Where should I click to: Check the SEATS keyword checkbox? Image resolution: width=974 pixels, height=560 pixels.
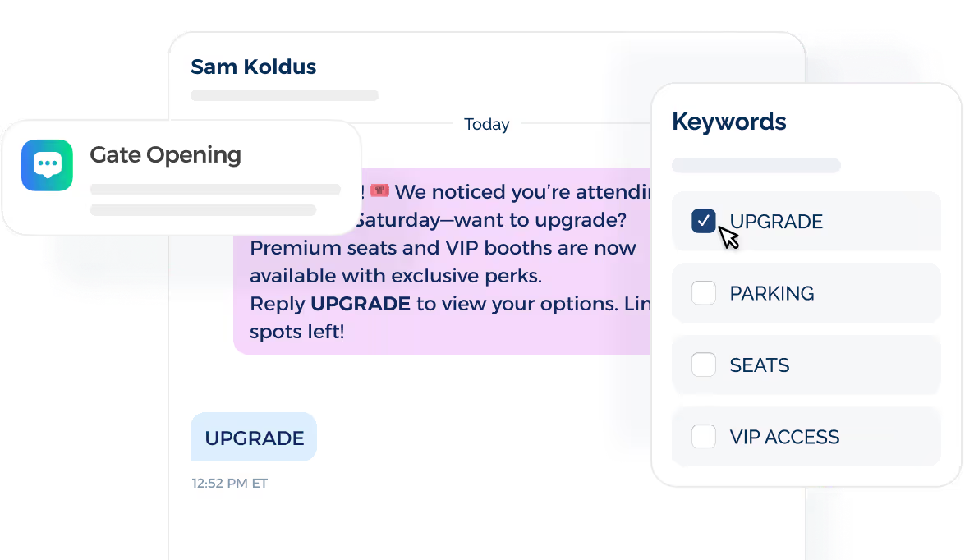point(703,365)
